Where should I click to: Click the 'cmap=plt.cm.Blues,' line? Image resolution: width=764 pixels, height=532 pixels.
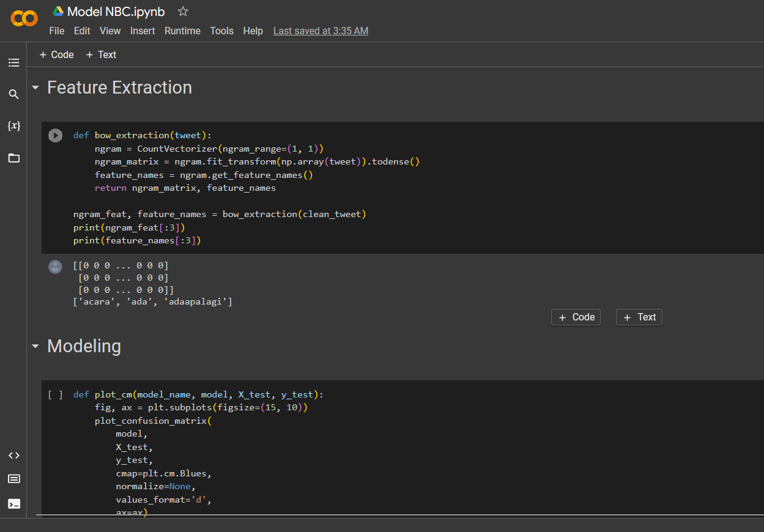point(163,474)
